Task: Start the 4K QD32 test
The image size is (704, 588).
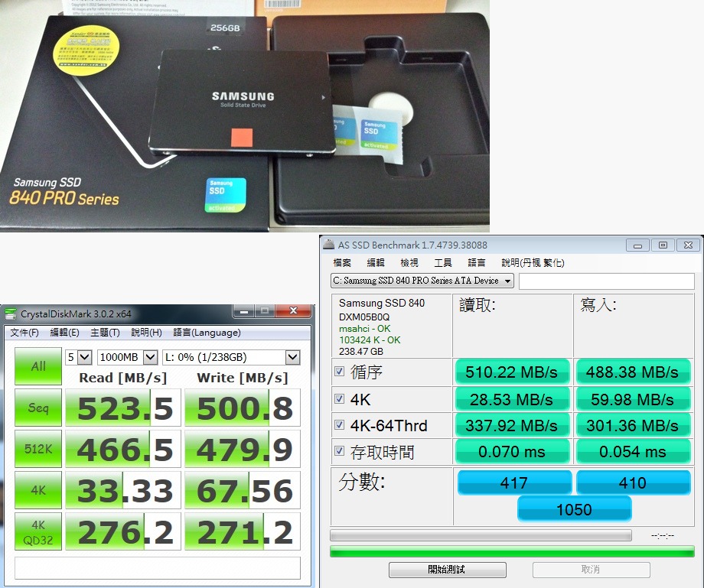Action: 38,531
